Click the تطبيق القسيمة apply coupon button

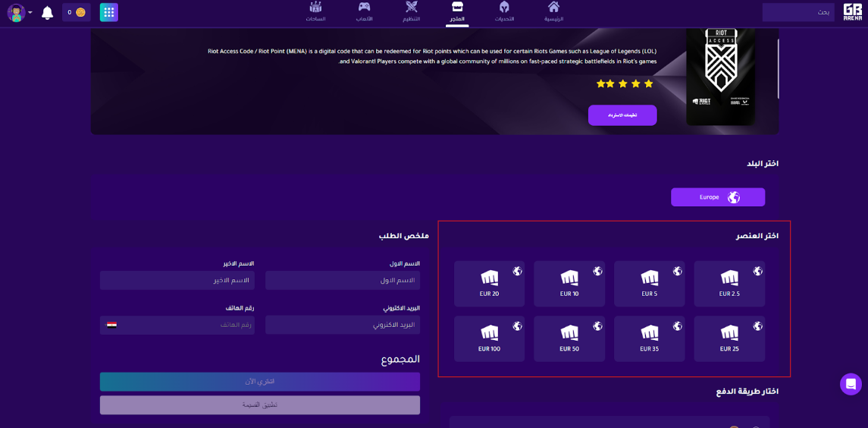tap(259, 404)
